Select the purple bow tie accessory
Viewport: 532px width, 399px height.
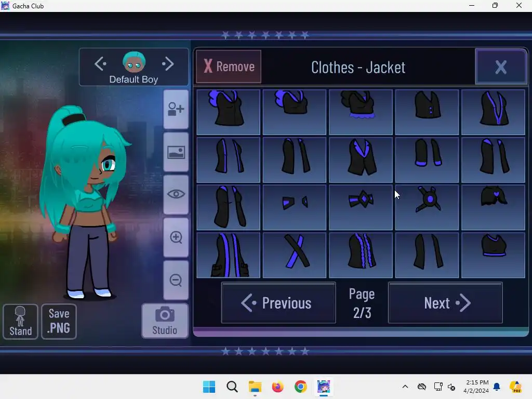pyautogui.click(x=361, y=207)
